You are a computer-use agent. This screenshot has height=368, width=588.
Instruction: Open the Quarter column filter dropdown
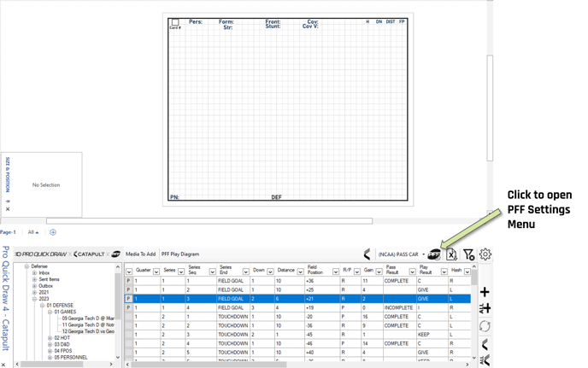coord(156,272)
